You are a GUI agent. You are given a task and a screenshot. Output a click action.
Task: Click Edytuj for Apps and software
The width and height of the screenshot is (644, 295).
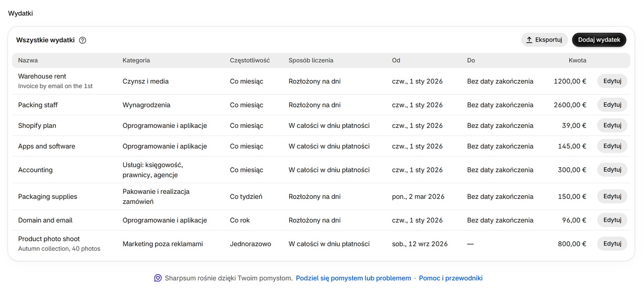tap(612, 146)
